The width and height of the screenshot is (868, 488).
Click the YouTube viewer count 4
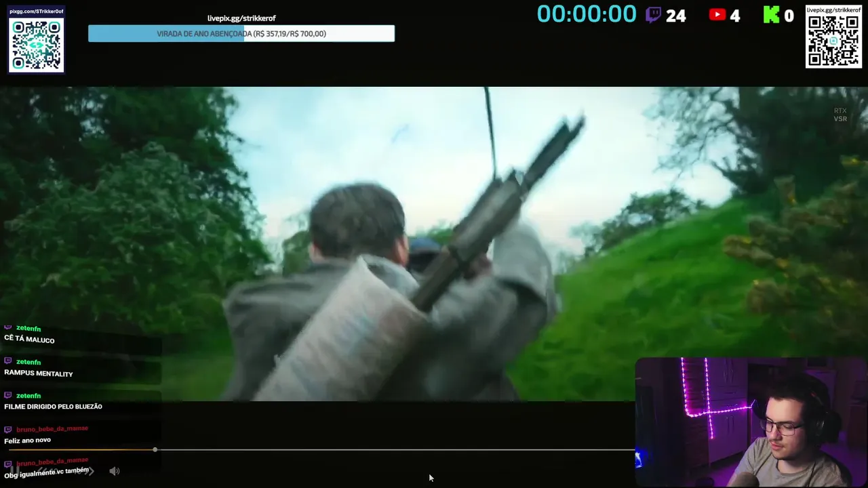[x=735, y=16]
